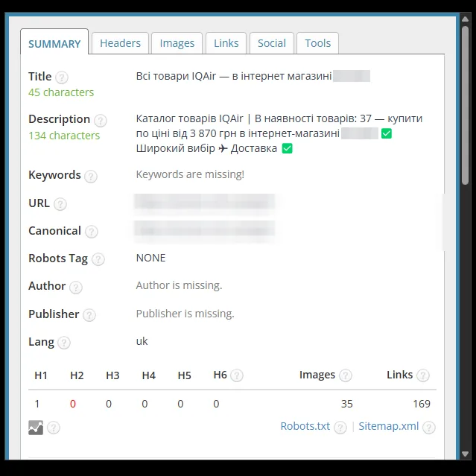
Task: Click the Canonical help icon
Action: pyautogui.click(x=92, y=232)
